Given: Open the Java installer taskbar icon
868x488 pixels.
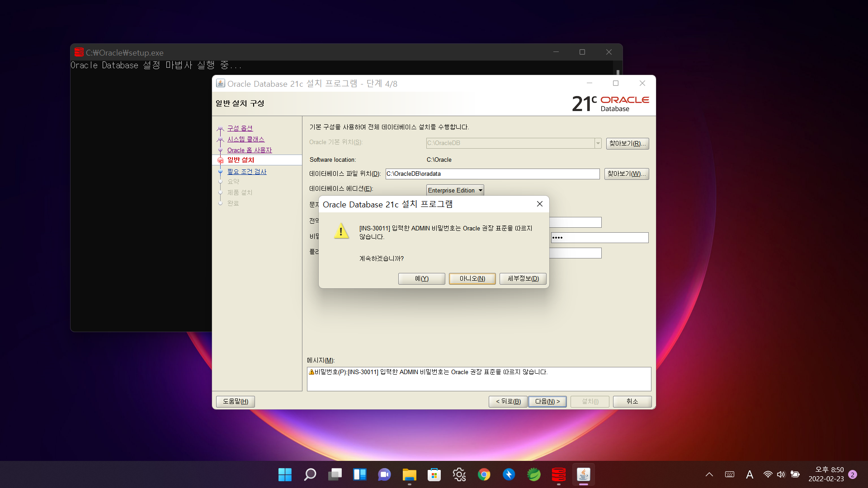Looking at the screenshot, I should (x=584, y=474).
